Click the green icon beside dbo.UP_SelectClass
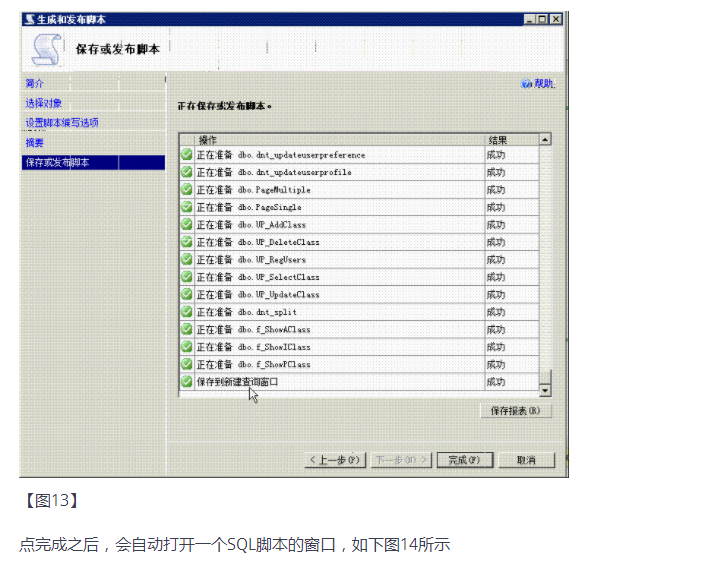The height and width of the screenshot is (568, 719). (x=187, y=276)
